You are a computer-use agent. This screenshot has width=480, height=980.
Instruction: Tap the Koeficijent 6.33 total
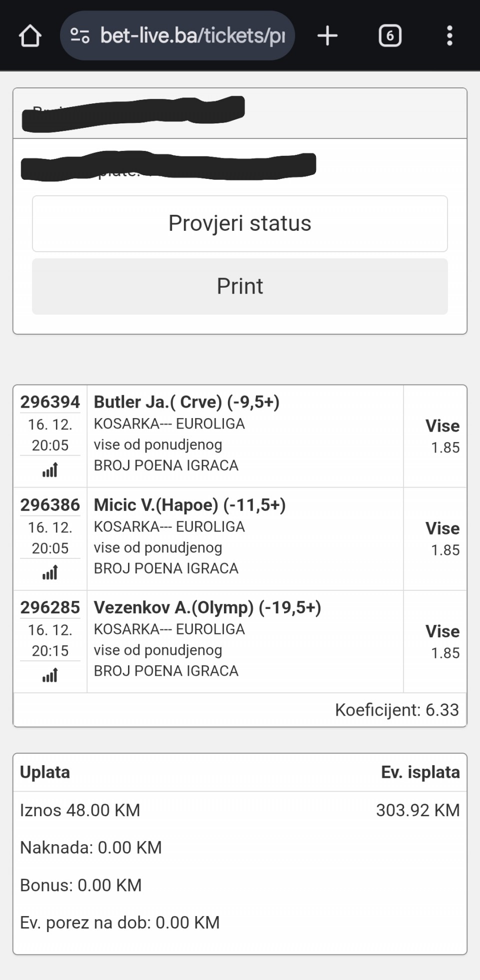tap(396, 710)
